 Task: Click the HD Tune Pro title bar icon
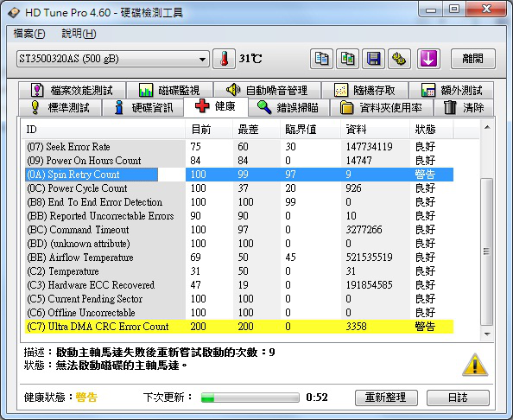tap(14, 13)
